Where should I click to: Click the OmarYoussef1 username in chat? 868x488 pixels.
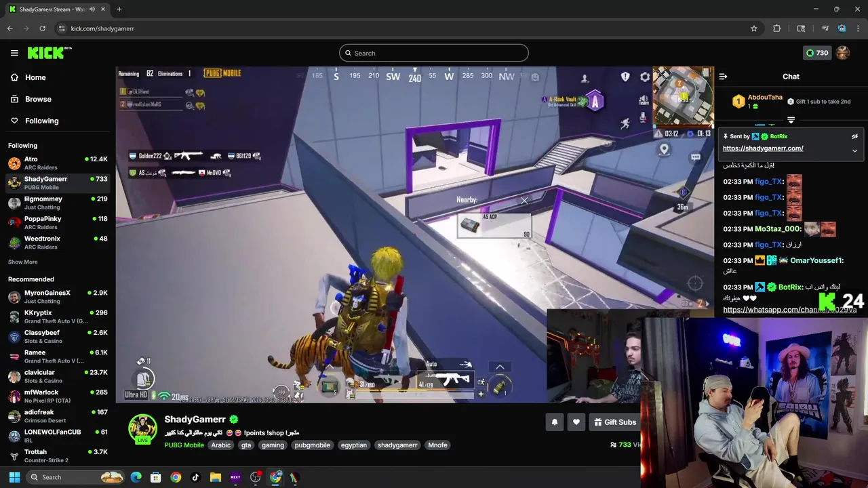point(816,261)
